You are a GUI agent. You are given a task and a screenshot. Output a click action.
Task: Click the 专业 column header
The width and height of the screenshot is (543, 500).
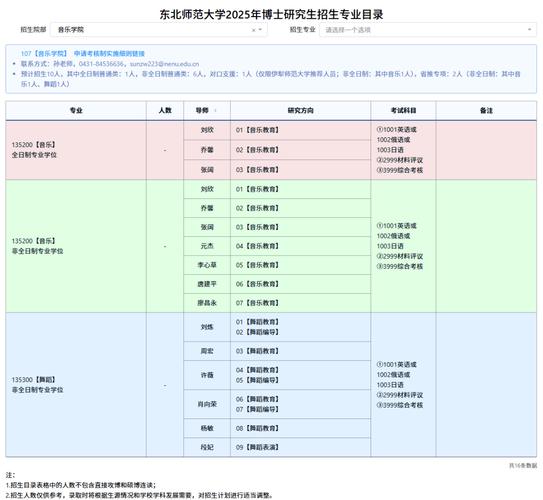point(76,110)
